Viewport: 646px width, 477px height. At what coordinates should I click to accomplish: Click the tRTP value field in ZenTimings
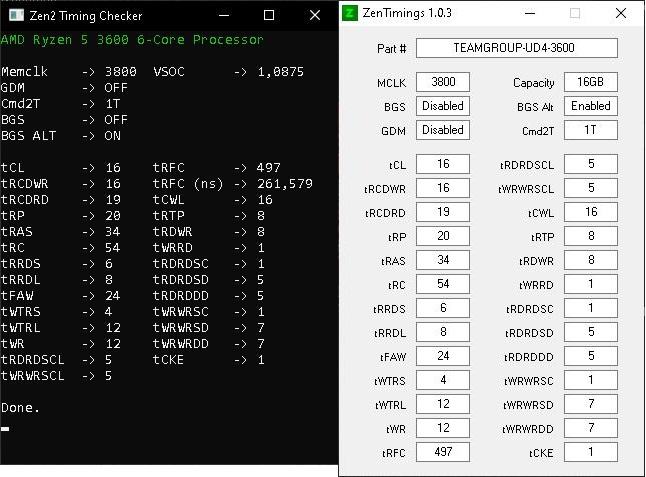coord(591,236)
